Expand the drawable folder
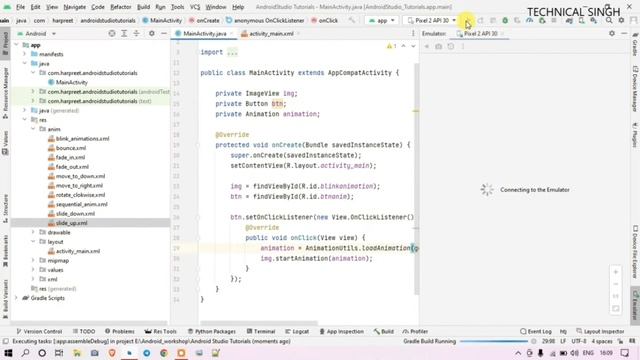 click(x=33, y=232)
